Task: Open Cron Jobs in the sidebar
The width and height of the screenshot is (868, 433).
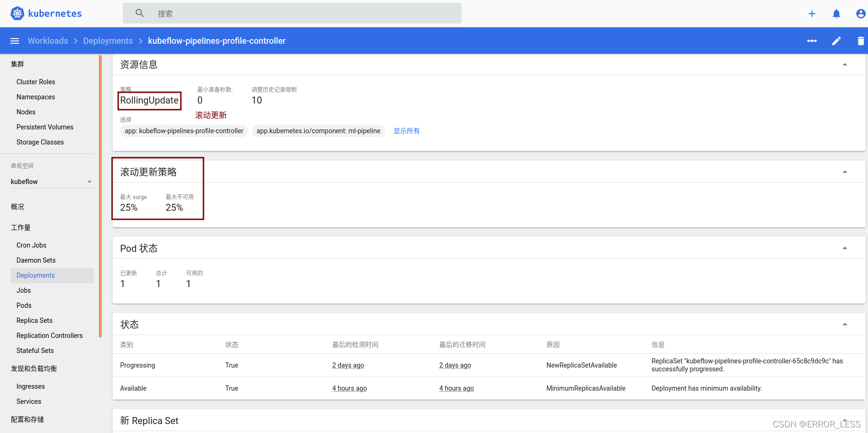Action: coord(32,245)
